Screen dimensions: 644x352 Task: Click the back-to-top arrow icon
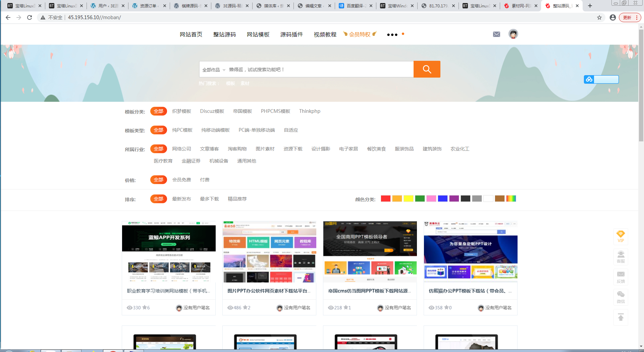pyautogui.click(x=621, y=317)
